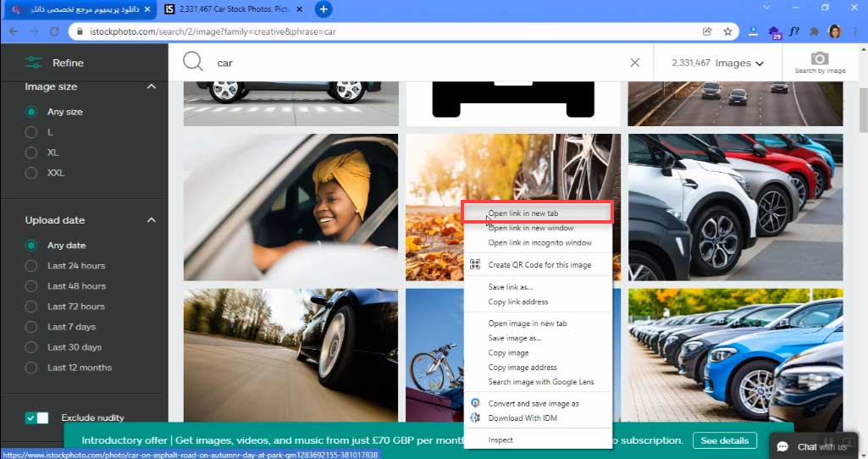Image resolution: width=868 pixels, height=459 pixels.
Task: Click the browser forward arrow
Action: pyautogui.click(x=34, y=31)
